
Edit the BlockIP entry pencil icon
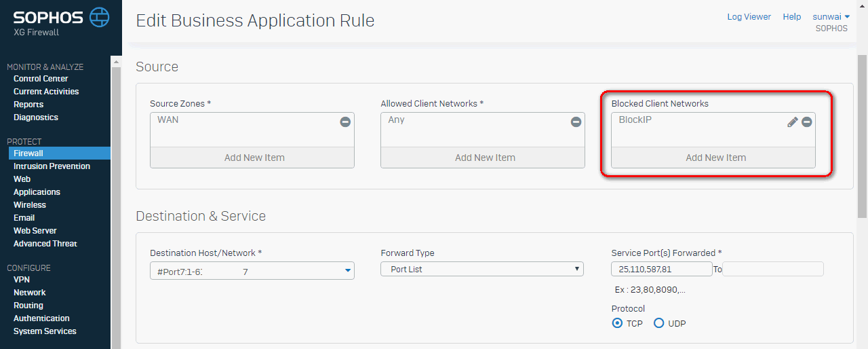point(792,122)
